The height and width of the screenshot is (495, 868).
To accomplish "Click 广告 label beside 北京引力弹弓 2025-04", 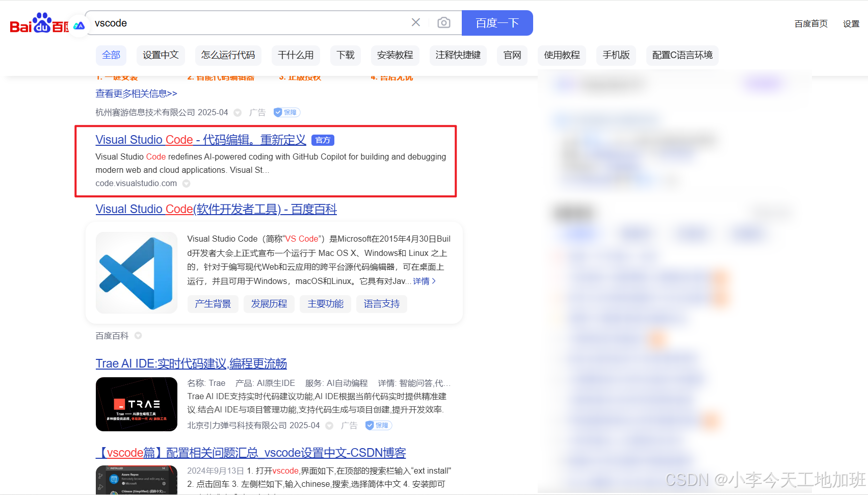I will point(349,425).
